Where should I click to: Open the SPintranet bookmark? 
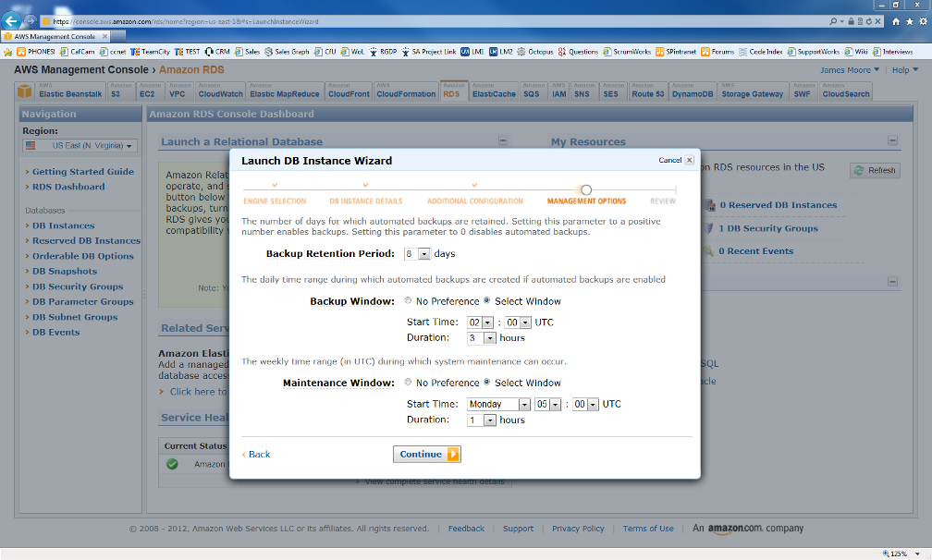pos(676,52)
